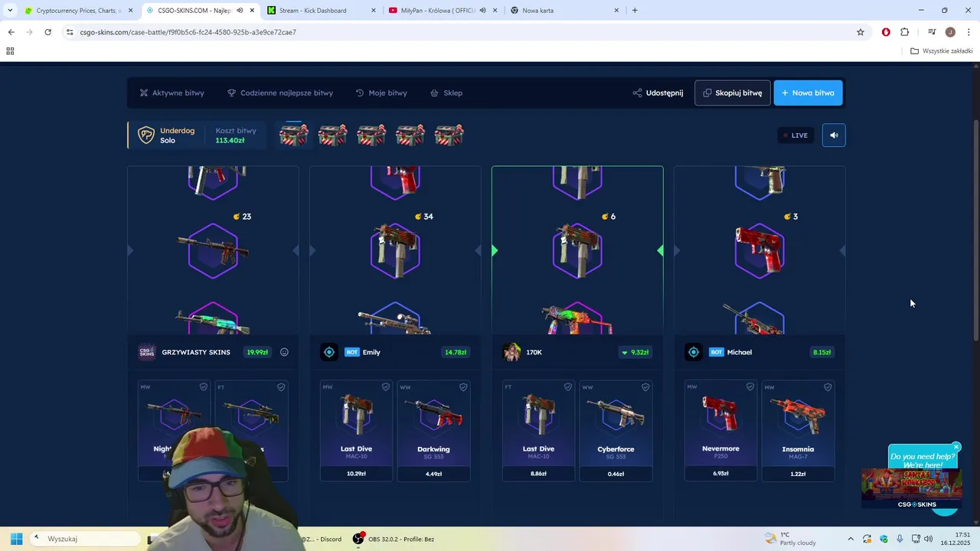Open Codzienne najlepsze bitwy tab
This screenshot has width=980, height=551.
[x=280, y=93]
